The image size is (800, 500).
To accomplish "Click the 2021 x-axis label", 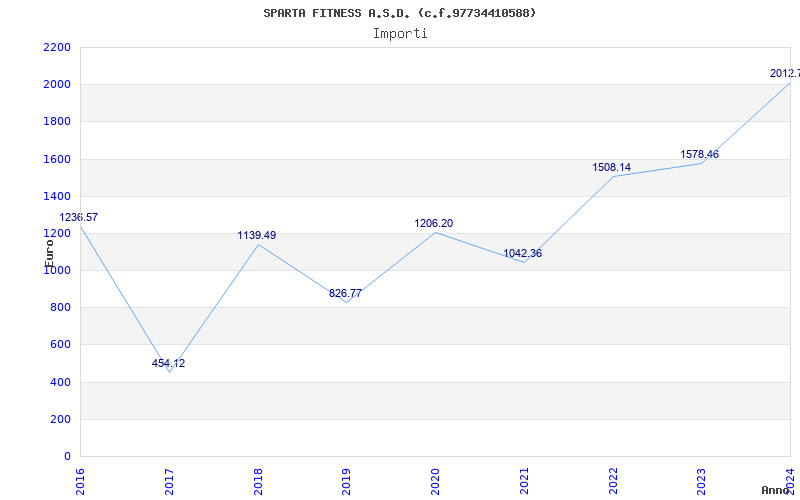I will pos(524,482).
